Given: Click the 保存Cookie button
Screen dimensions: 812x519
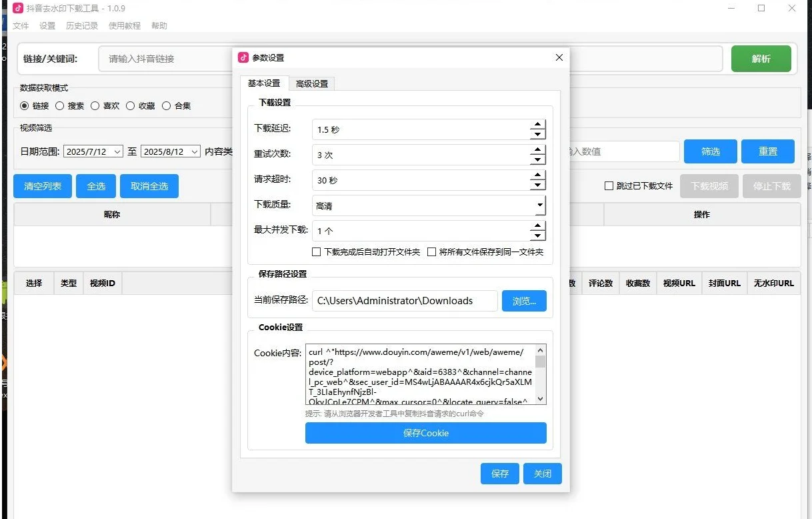Looking at the screenshot, I should click(426, 433).
